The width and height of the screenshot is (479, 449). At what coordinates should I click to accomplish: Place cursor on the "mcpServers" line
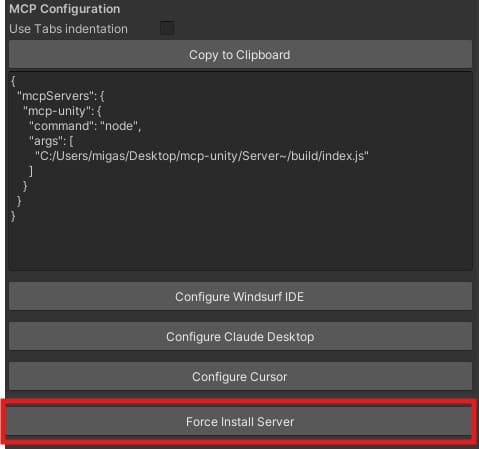61,96
